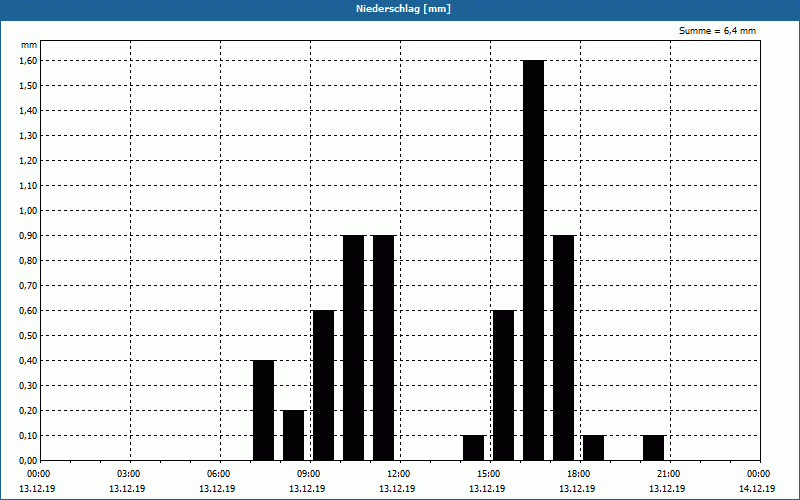Pick the 12:00 time axis label
800x500 pixels.
click(x=399, y=474)
